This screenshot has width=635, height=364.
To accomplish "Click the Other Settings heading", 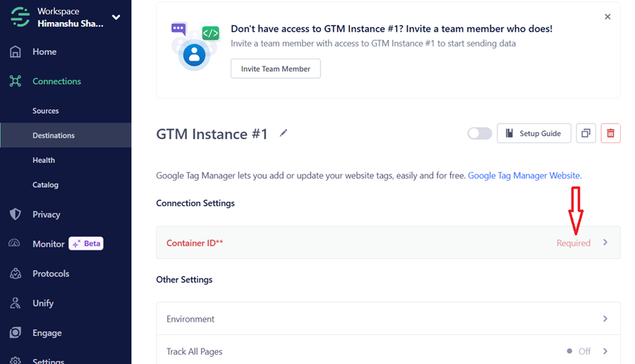I will point(184,279).
